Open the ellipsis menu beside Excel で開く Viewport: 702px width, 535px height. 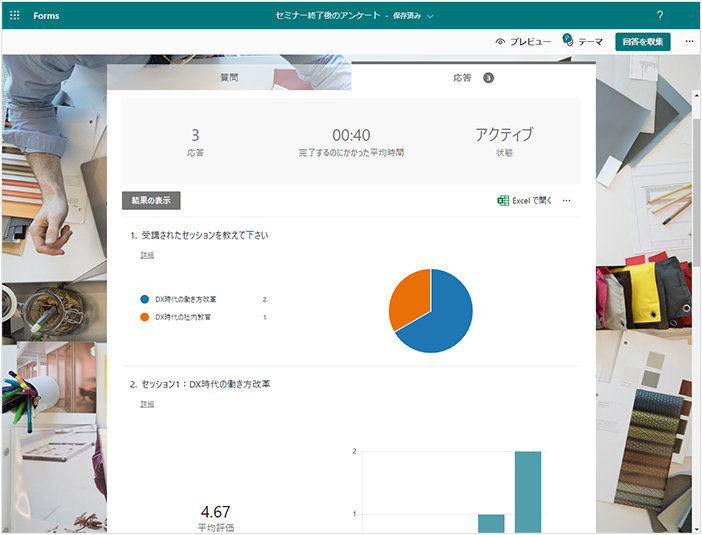pos(566,201)
